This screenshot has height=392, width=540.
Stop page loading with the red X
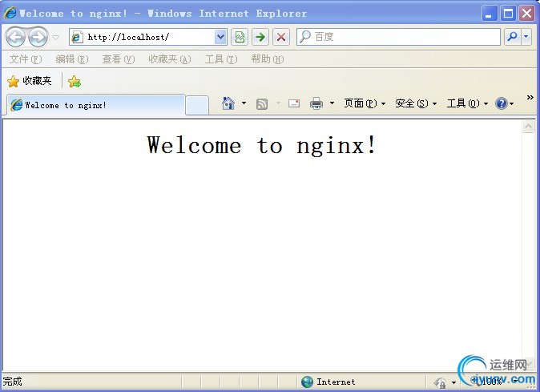point(281,37)
